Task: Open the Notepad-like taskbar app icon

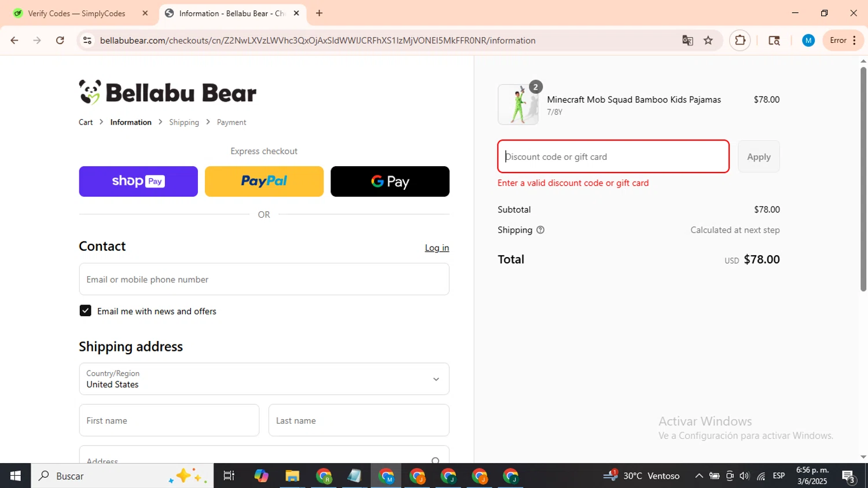Action: (354, 476)
